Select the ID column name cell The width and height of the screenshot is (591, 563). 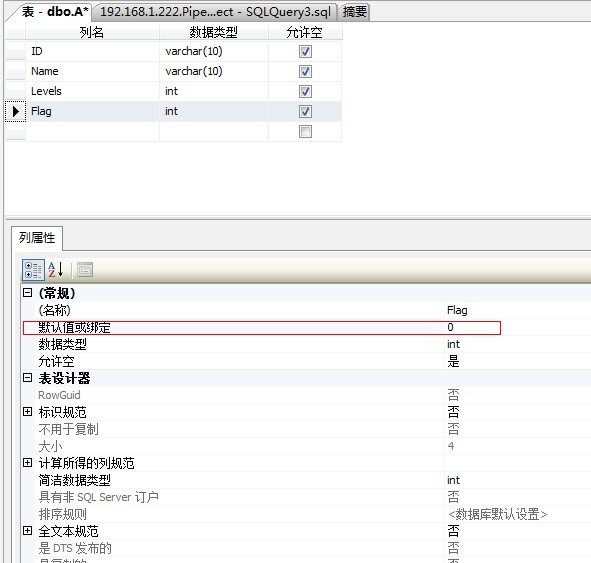[92, 52]
